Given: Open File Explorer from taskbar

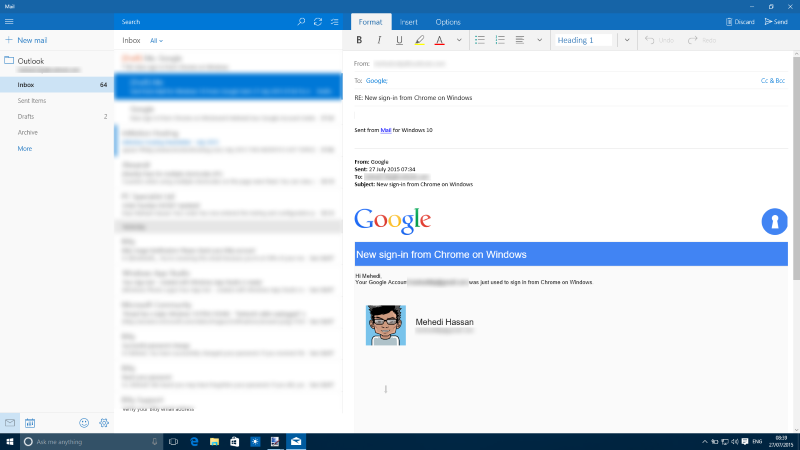Looking at the screenshot, I should coord(214,442).
